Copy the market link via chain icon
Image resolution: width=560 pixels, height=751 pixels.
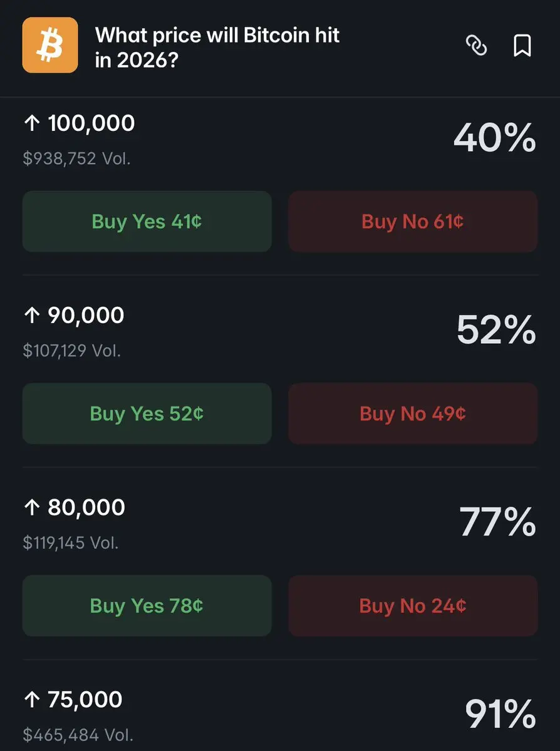pos(477,46)
